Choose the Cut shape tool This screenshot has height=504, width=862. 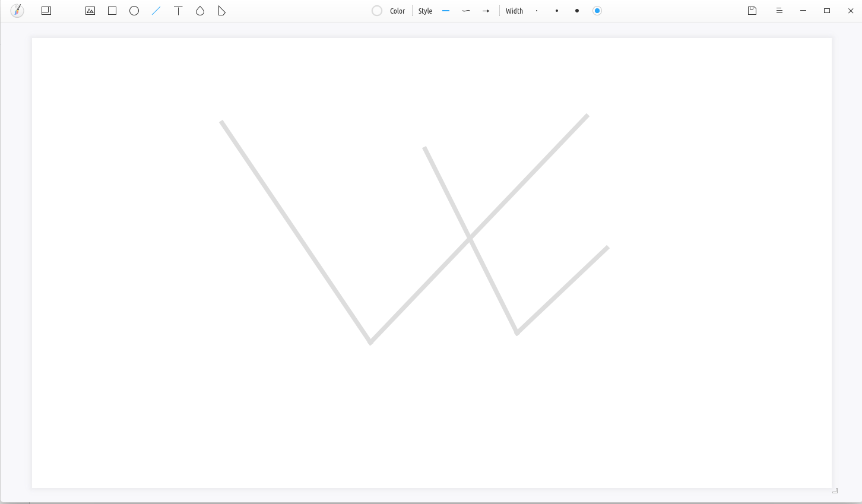pyautogui.click(x=221, y=11)
